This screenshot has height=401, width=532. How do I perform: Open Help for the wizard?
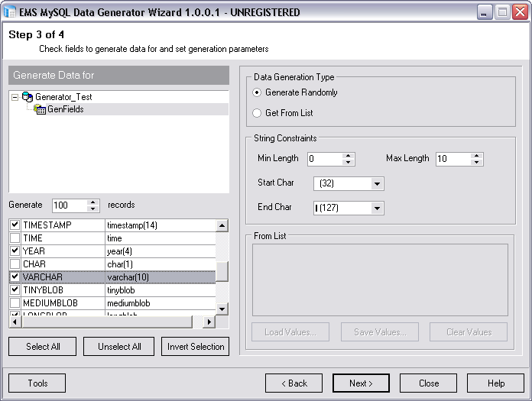point(496,383)
